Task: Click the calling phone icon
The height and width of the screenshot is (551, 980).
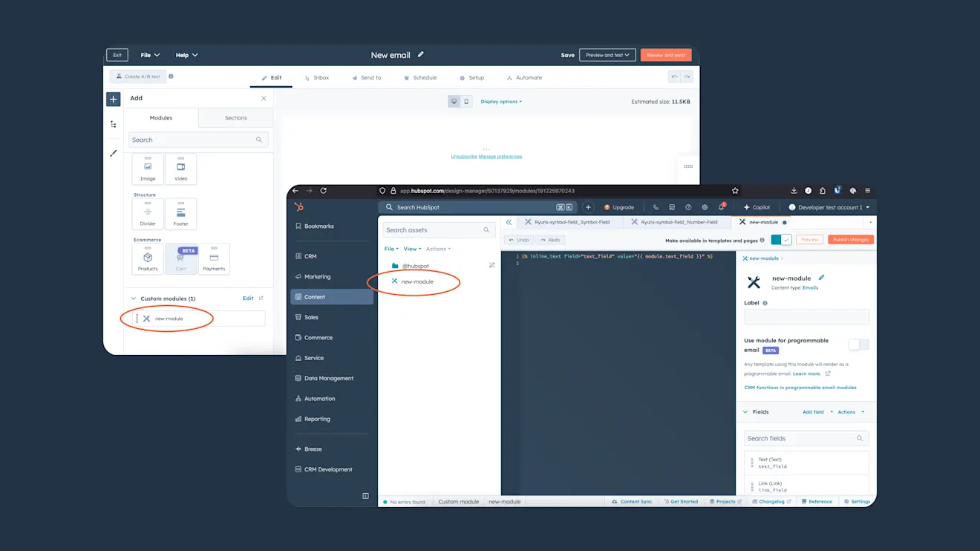Action: pyautogui.click(x=656, y=207)
